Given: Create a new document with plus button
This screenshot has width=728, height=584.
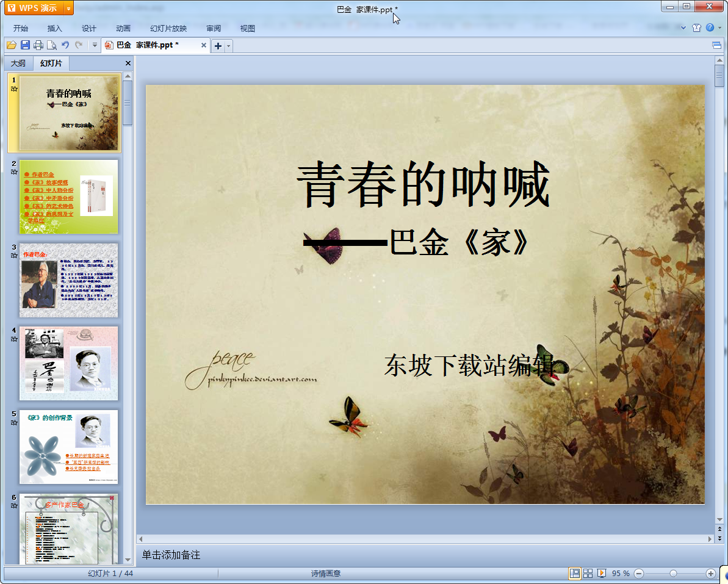Looking at the screenshot, I should click(x=218, y=46).
